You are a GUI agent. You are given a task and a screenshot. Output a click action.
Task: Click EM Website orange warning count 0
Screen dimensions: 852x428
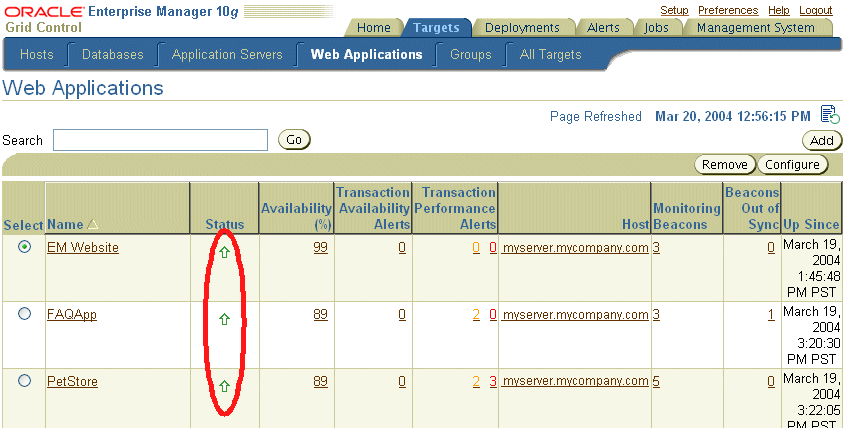point(476,247)
